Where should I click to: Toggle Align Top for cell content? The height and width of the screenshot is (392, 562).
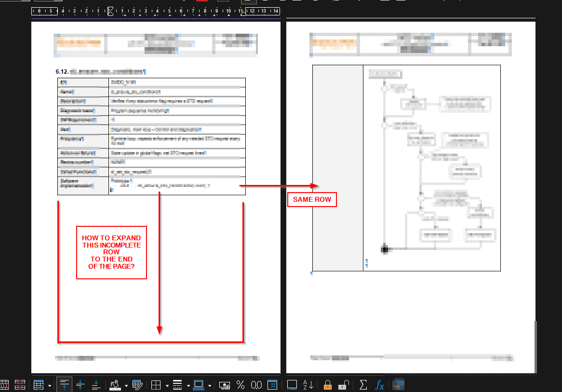click(64, 385)
